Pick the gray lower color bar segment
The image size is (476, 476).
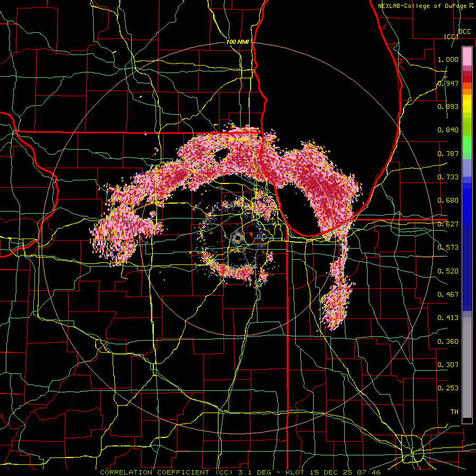point(467,368)
